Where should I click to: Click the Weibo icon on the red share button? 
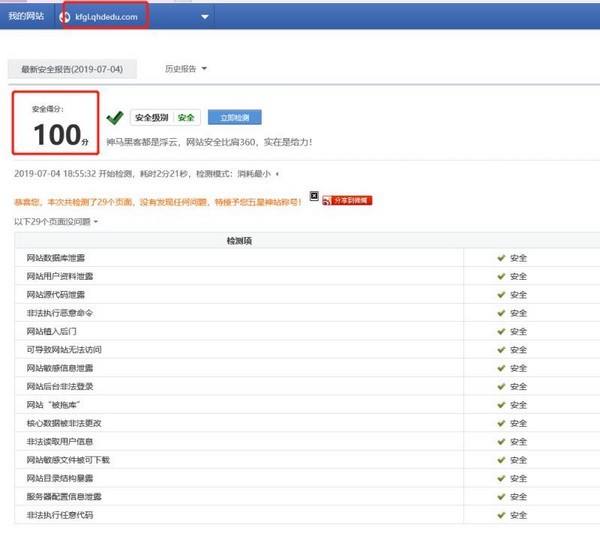tap(327, 201)
